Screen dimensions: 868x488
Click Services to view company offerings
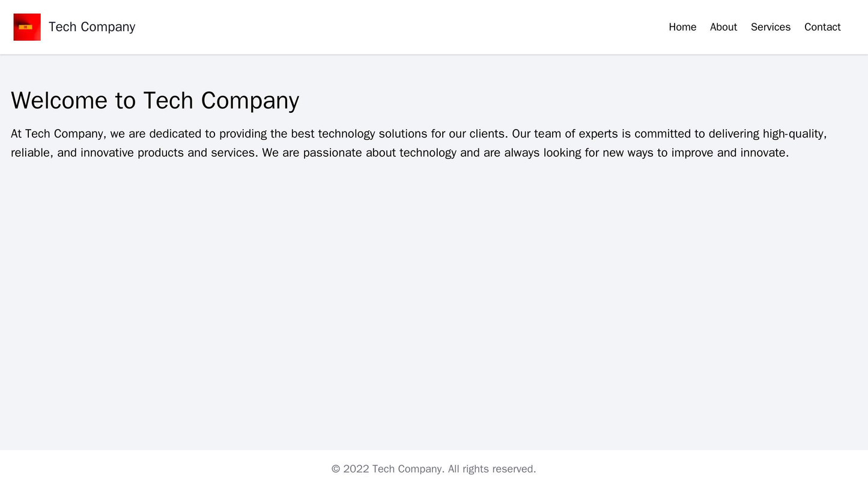point(770,26)
